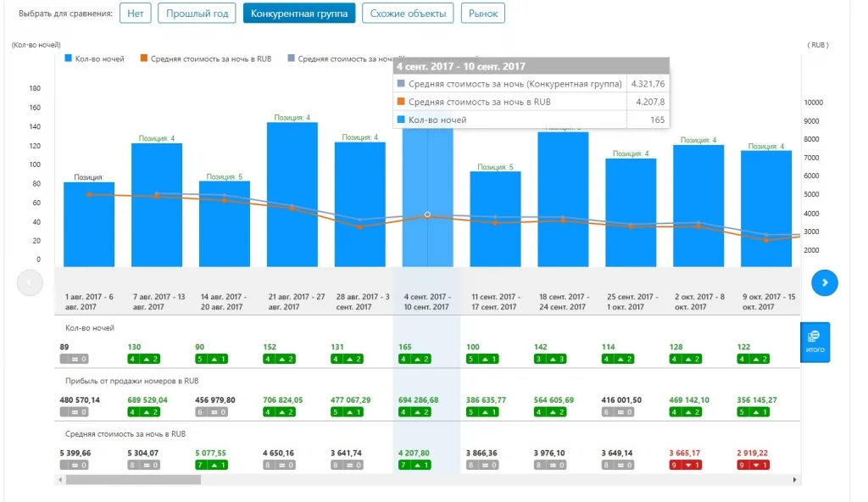
Task: Click the nights value 165
Action: 405,347
